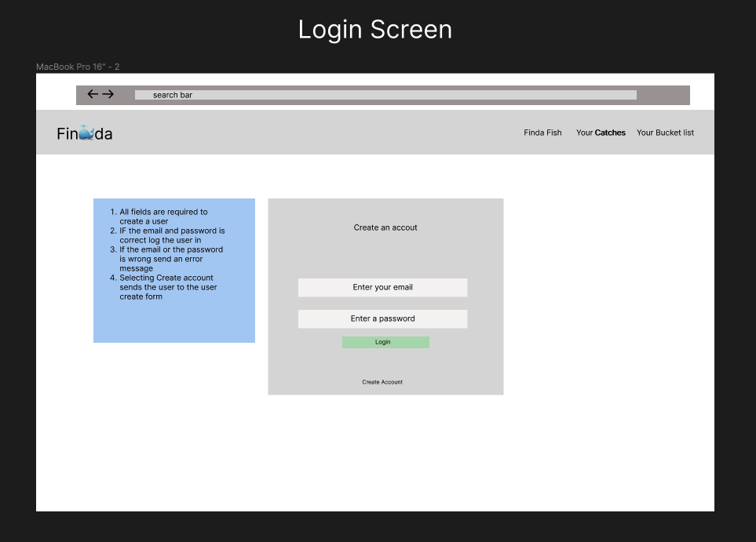Click note 'IF the email and password is correct'
This screenshot has width=756, height=542.
(167, 235)
